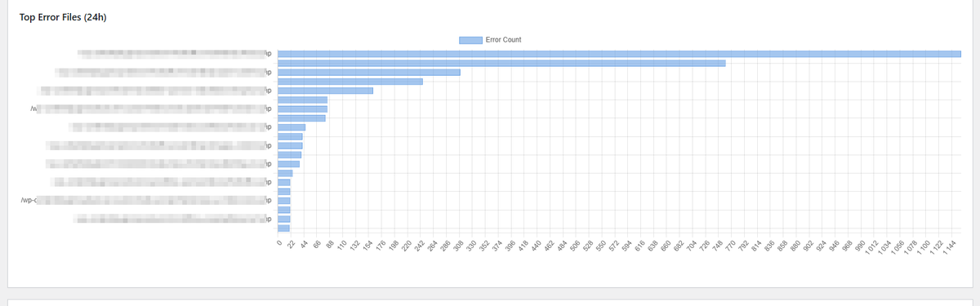Toggle the Error Count legend label
980x306 pixels.
(x=503, y=39)
